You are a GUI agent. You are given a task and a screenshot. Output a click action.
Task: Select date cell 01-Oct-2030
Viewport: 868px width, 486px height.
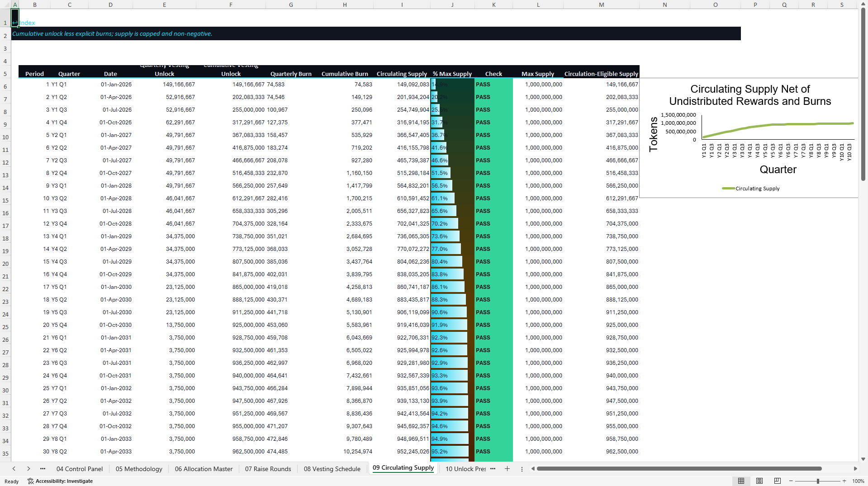click(110, 325)
